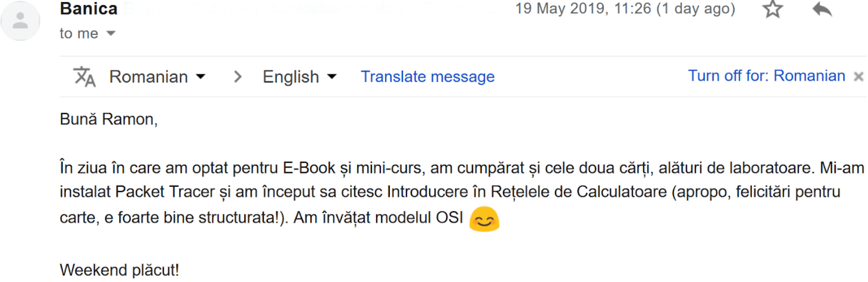Click the sender's profile avatar
The image size is (868, 282).
coord(20,21)
